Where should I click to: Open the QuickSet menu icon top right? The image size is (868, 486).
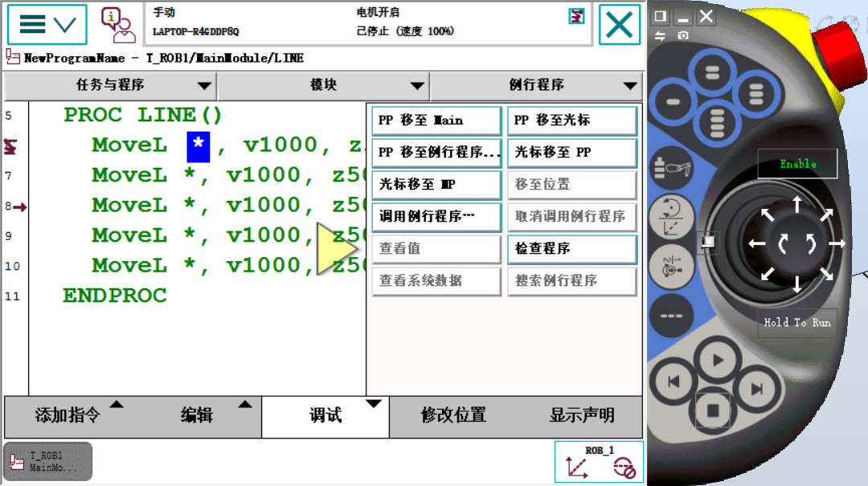[x=576, y=16]
